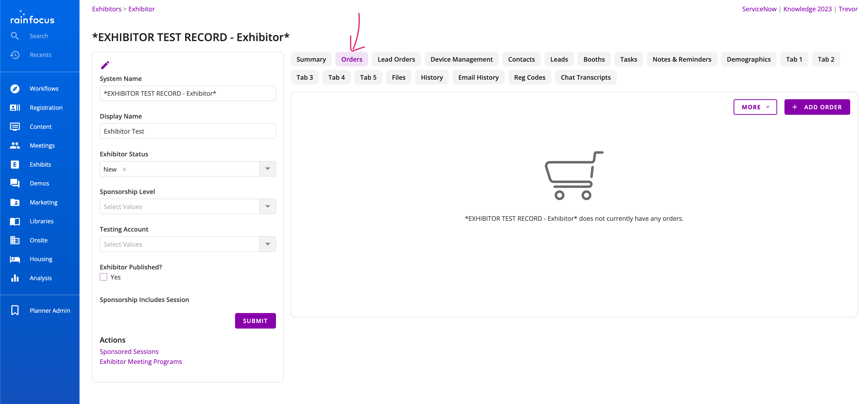The height and width of the screenshot is (404, 868).
Task: Click into the Display Name field
Action: tap(188, 131)
